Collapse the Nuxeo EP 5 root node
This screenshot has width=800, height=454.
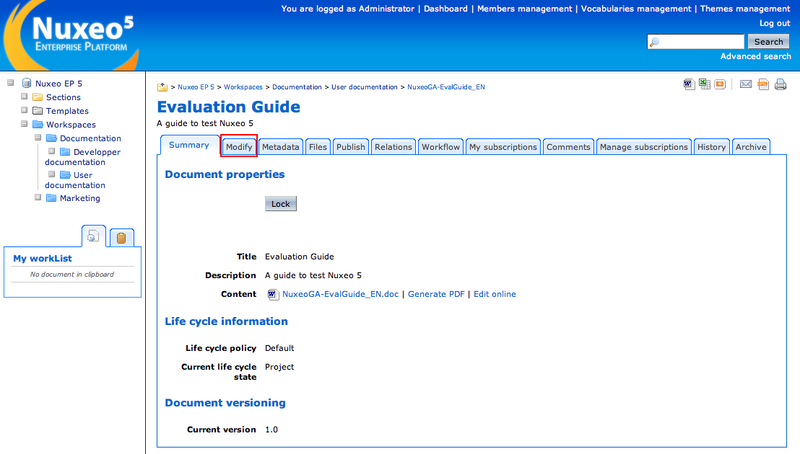10,82
